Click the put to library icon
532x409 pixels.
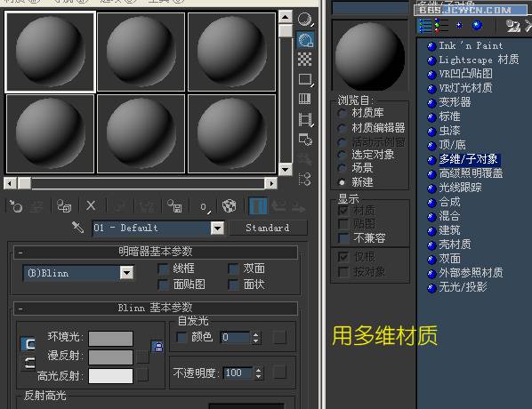coord(174,206)
